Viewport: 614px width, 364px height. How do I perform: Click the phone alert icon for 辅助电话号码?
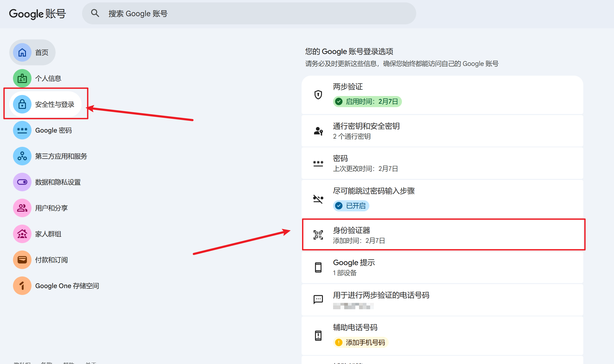(318, 335)
